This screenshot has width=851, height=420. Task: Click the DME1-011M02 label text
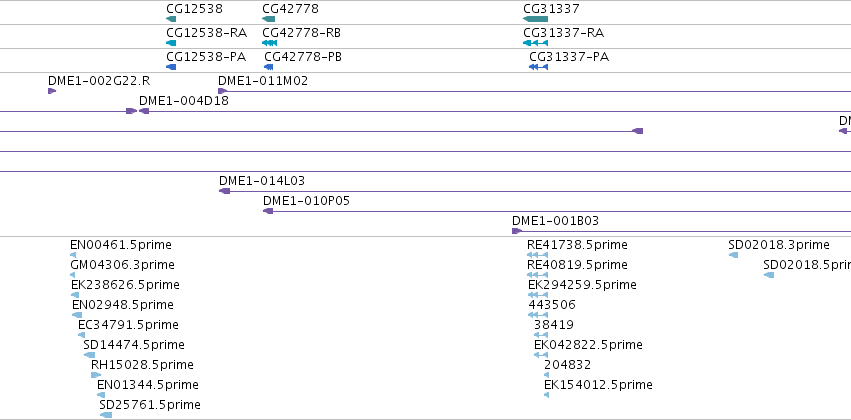pyautogui.click(x=263, y=81)
